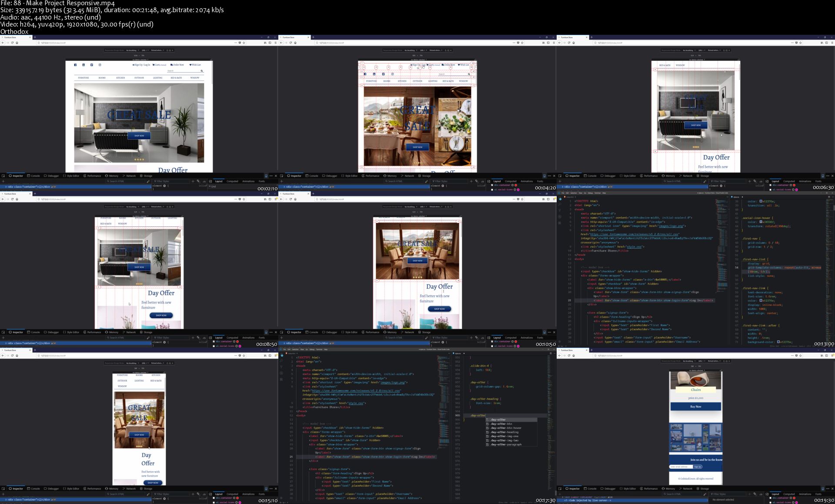Screen dimensions: 835x504
Task: Toggle responsive design mode icon in 00:02:10 devtools
Action: (x=266, y=176)
